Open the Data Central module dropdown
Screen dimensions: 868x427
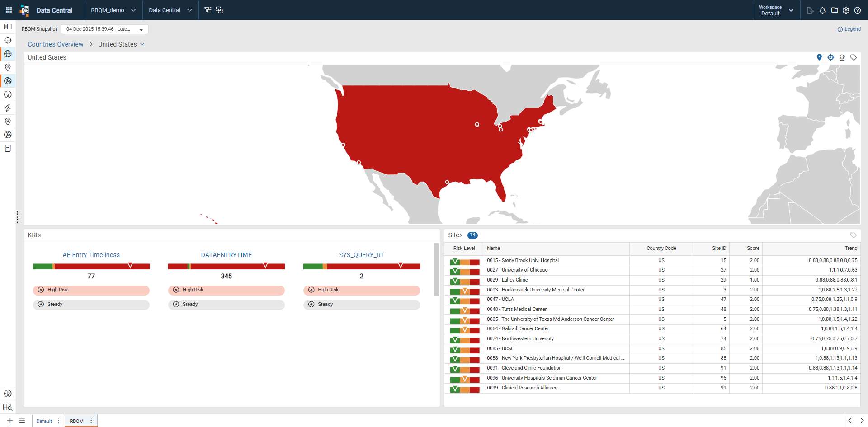point(170,10)
